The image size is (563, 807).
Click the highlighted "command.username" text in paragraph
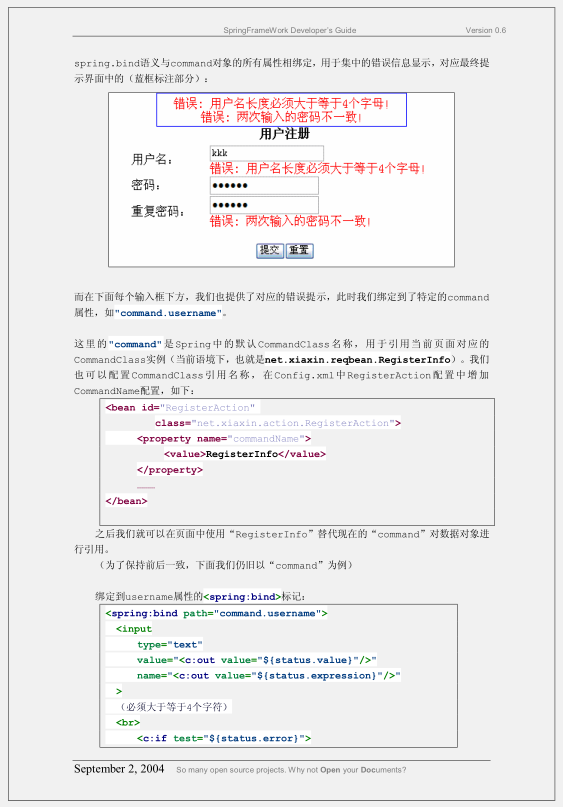pyautogui.click(x=168, y=313)
